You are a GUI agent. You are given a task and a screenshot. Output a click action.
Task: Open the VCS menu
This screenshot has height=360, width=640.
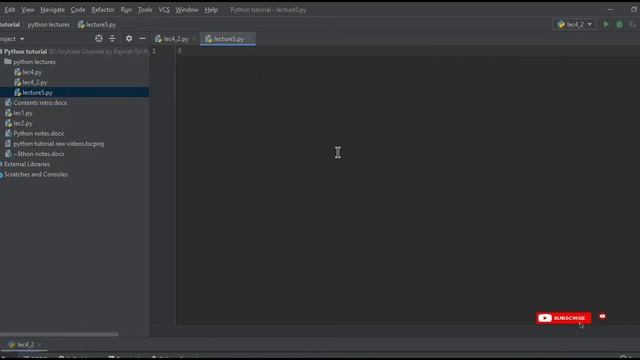click(x=164, y=10)
